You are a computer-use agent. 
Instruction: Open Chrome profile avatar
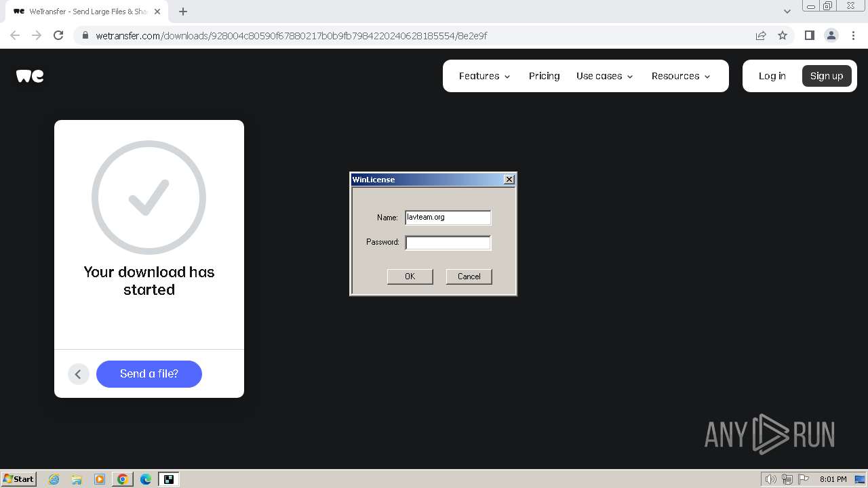[x=831, y=35]
